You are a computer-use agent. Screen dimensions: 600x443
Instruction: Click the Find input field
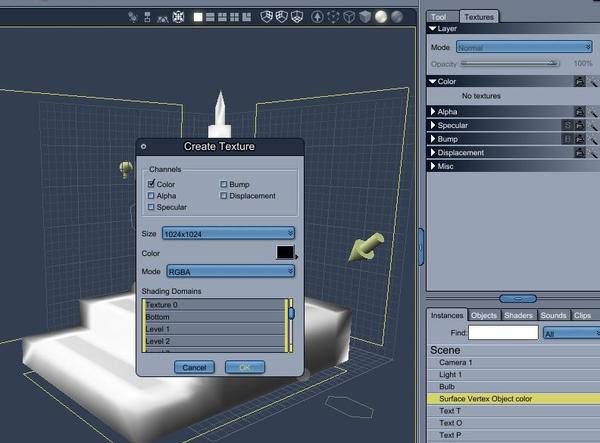point(503,332)
